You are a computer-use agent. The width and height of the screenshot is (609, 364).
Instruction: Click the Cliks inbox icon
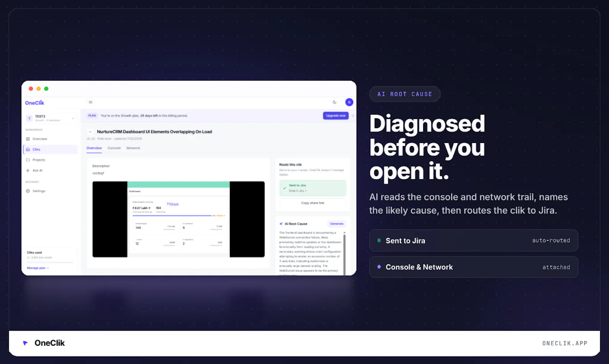[x=28, y=149]
